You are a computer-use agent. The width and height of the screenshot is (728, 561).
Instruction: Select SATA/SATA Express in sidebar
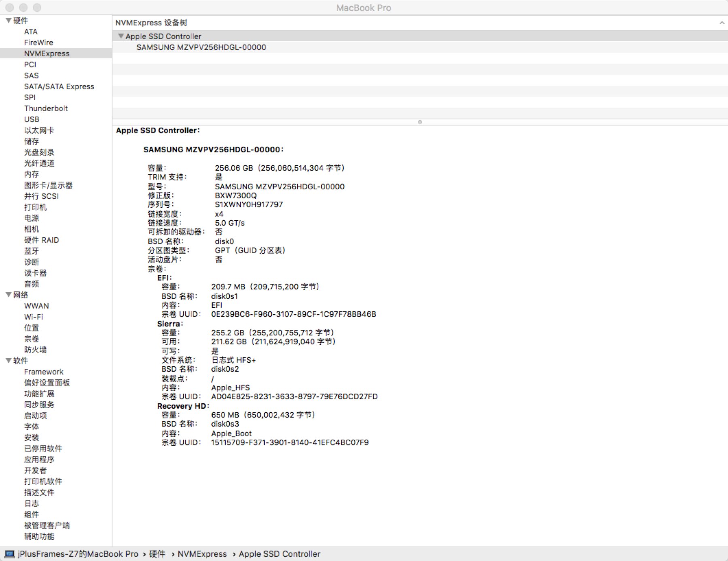(x=59, y=86)
